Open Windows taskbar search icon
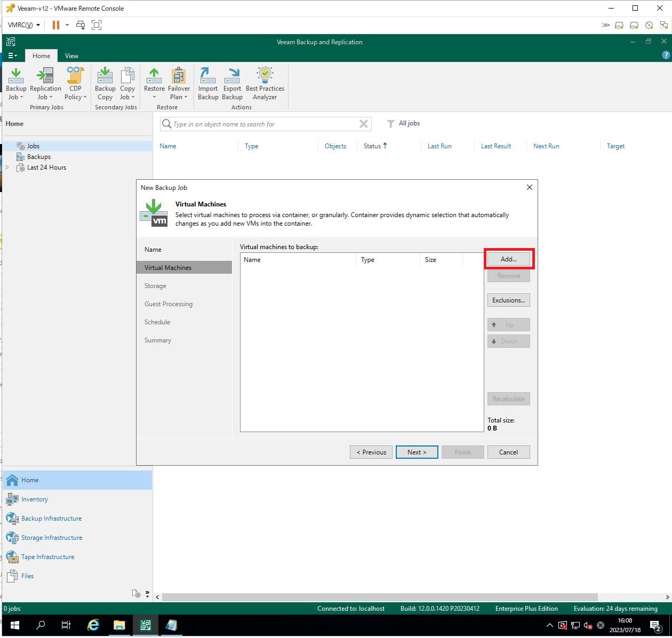 [41, 625]
